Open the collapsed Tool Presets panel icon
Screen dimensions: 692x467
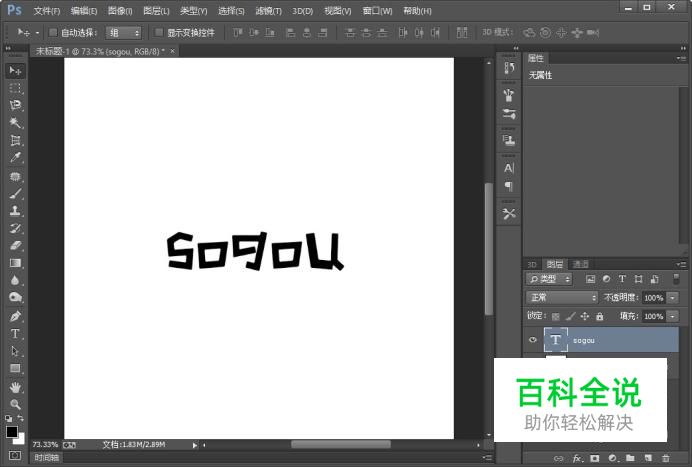point(509,214)
